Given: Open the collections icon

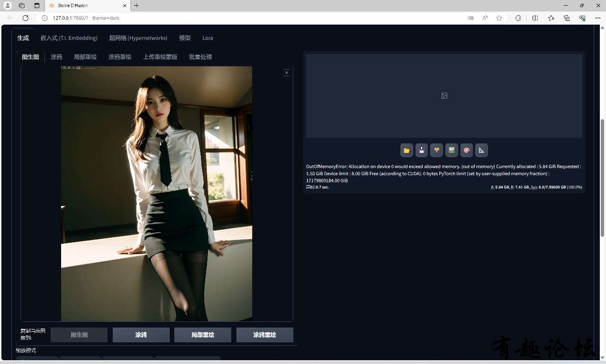Looking at the screenshot, I should (567, 18).
